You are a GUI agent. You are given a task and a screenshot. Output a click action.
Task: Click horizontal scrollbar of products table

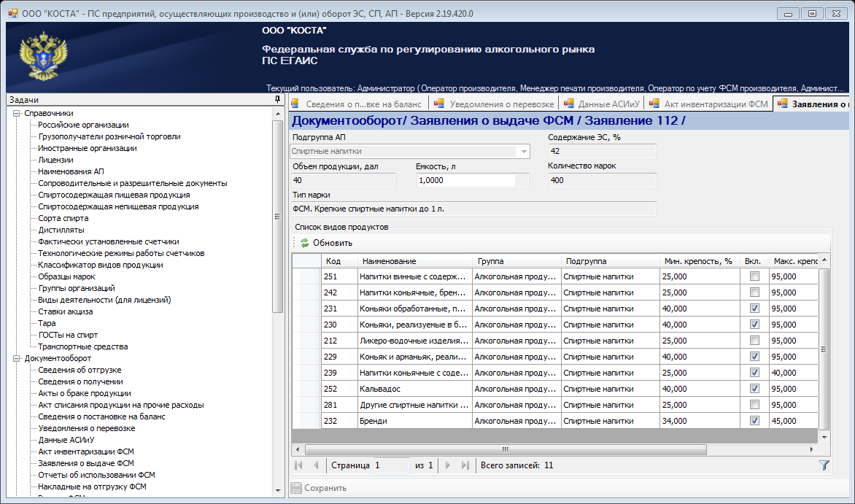click(x=506, y=449)
